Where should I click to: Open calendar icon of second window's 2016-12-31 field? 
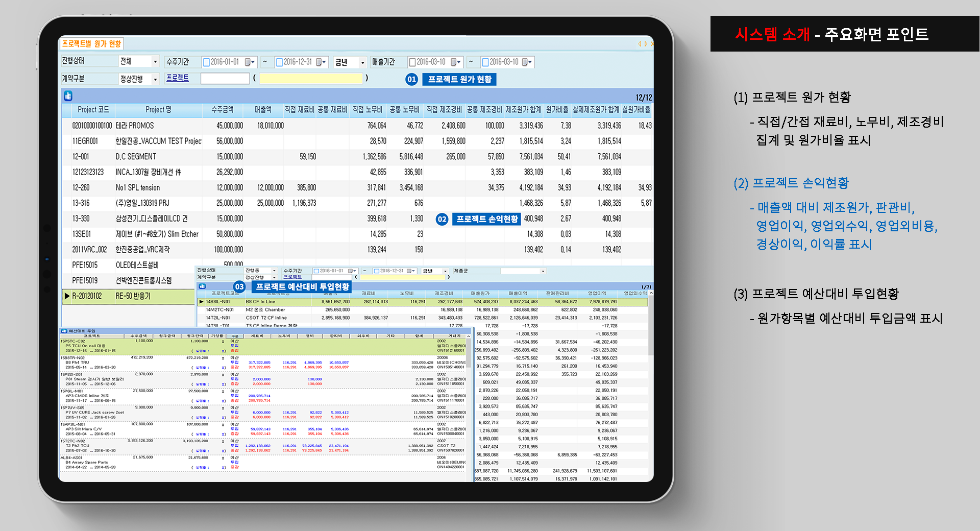[411, 271]
